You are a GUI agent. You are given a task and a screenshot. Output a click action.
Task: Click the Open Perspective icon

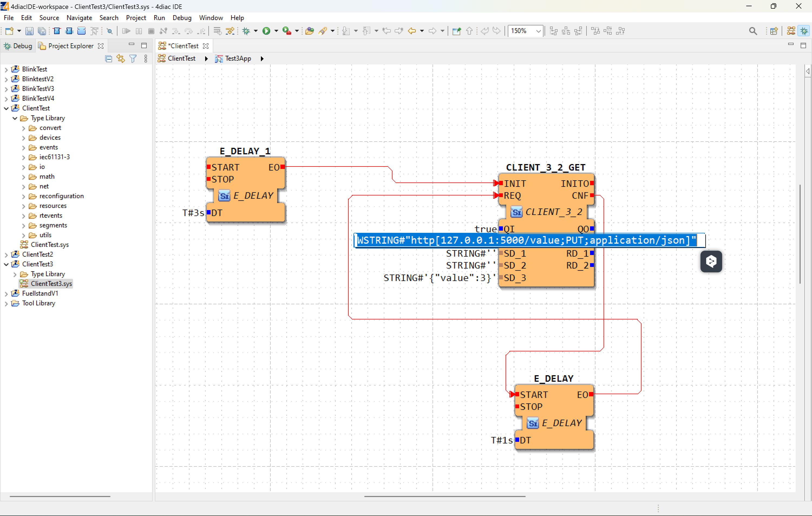774,31
